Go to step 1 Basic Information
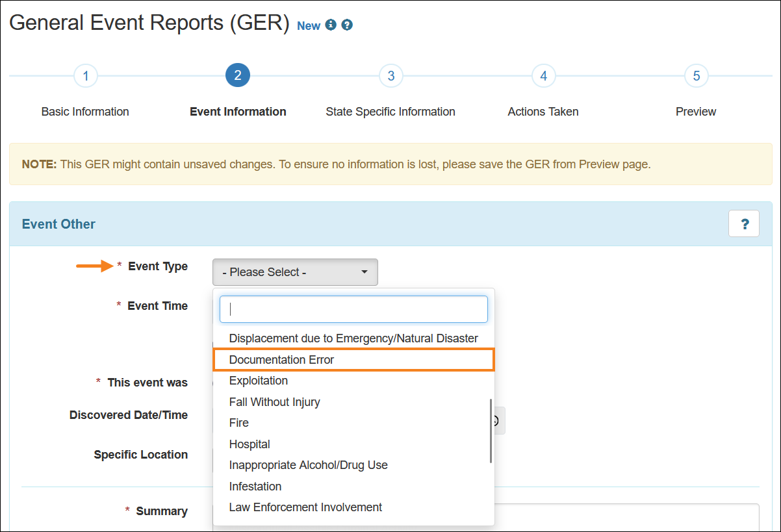The height and width of the screenshot is (532, 781). pos(86,76)
